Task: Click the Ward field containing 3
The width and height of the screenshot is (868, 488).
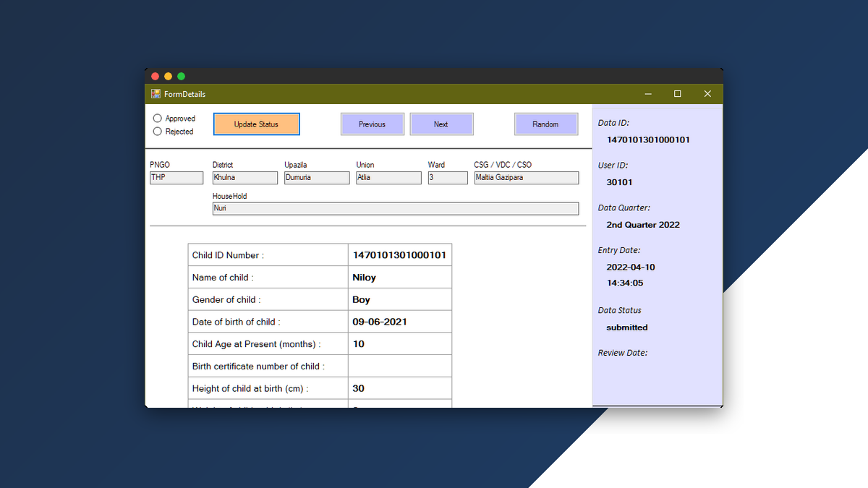Action: pos(448,177)
